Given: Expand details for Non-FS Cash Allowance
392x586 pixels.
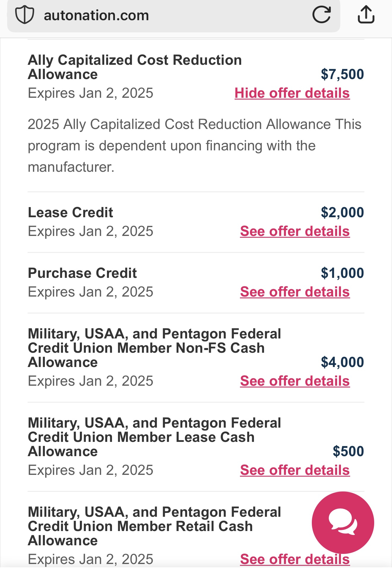Looking at the screenshot, I should pyautogui.click(x=295, y=381).
